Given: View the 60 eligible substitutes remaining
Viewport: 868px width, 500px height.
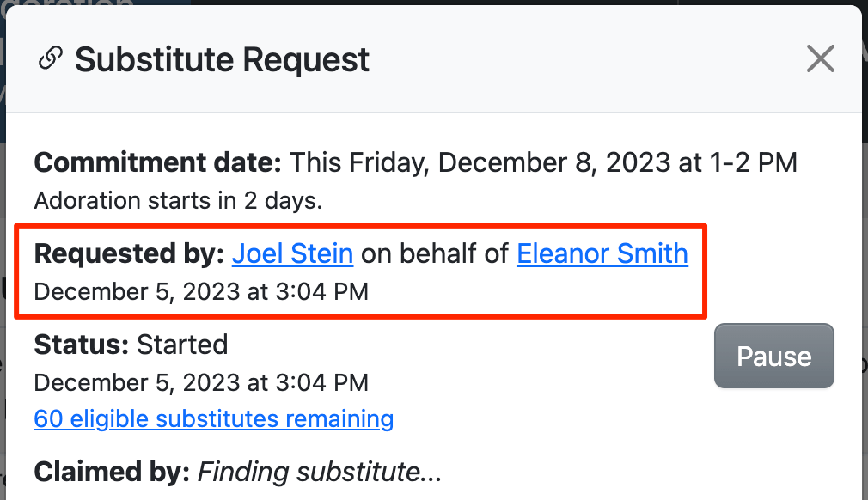Looking at the screenshot, I should coord(214,419).
